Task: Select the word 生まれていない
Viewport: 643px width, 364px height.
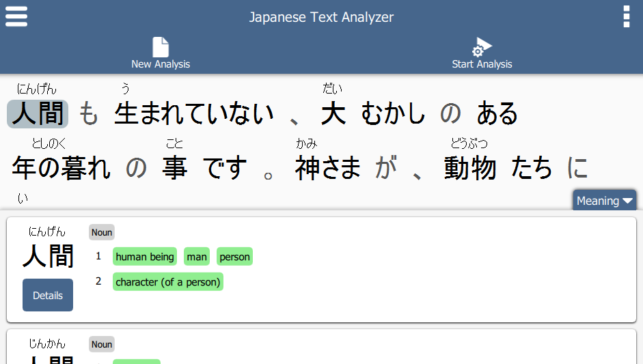Action: pos(194,114)
